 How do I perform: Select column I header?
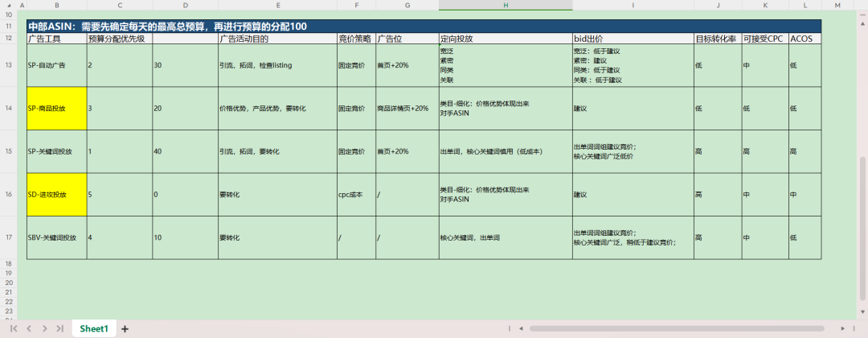point(633,5)
